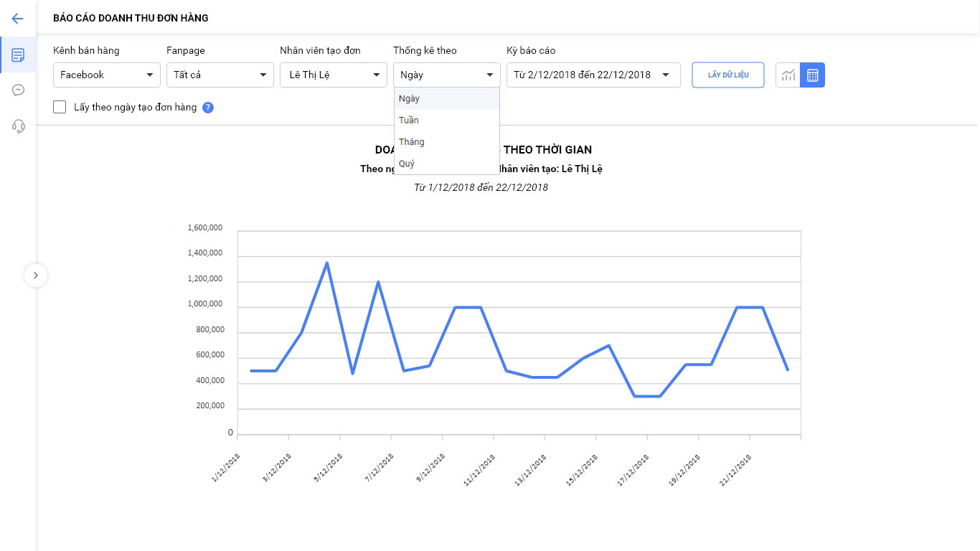Click the 'LẤY DỮ LIỆU' button
This screenshot has width=980, height=551.
point(727,75)
